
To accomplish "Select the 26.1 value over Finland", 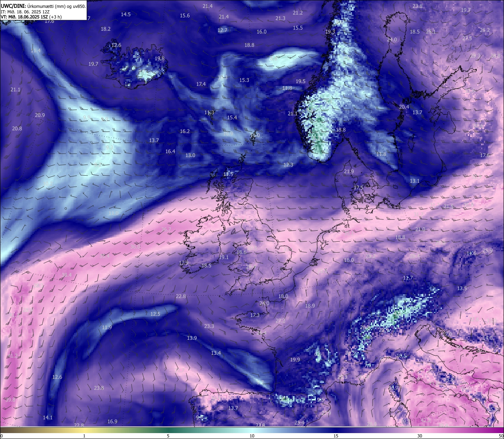I will [431, 32].
